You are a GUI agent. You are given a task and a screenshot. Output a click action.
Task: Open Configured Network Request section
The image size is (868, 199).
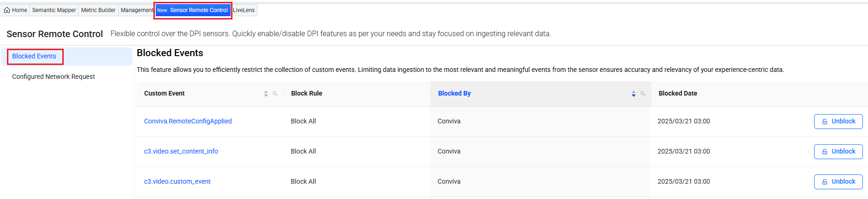pos(53,77)
